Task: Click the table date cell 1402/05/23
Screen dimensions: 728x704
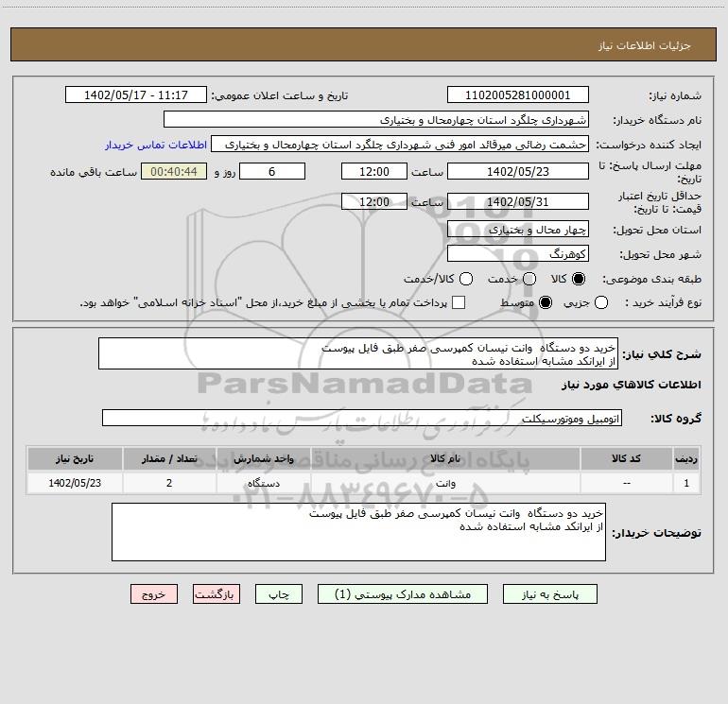Action: [75, 483]
